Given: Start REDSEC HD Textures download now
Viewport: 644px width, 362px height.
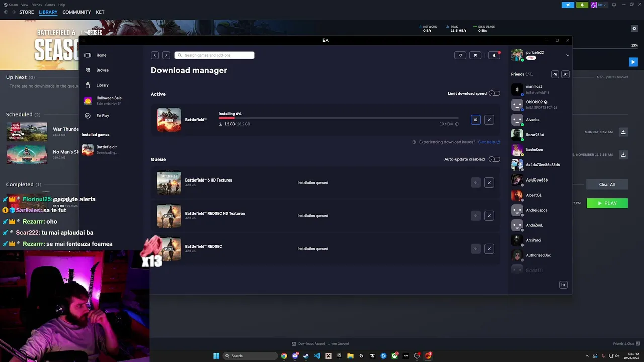Looking at the screenshot, I should pyautogui.click(x=476, y=216).
